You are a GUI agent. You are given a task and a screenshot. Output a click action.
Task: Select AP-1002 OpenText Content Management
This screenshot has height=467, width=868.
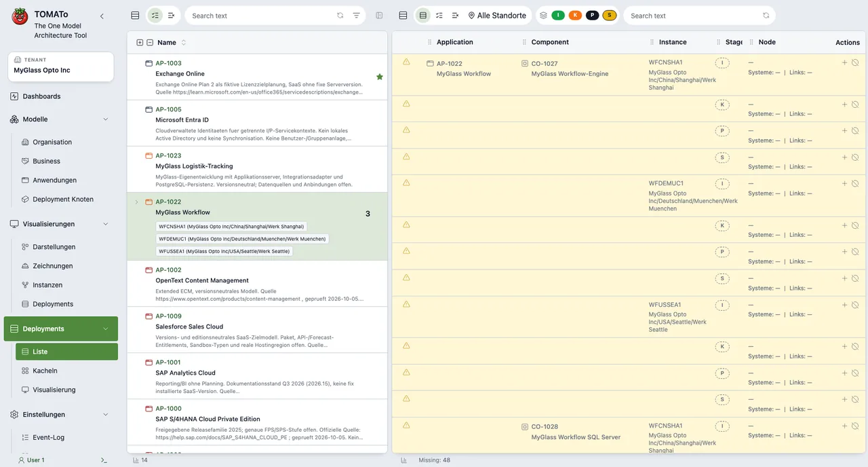click(257, 284)
